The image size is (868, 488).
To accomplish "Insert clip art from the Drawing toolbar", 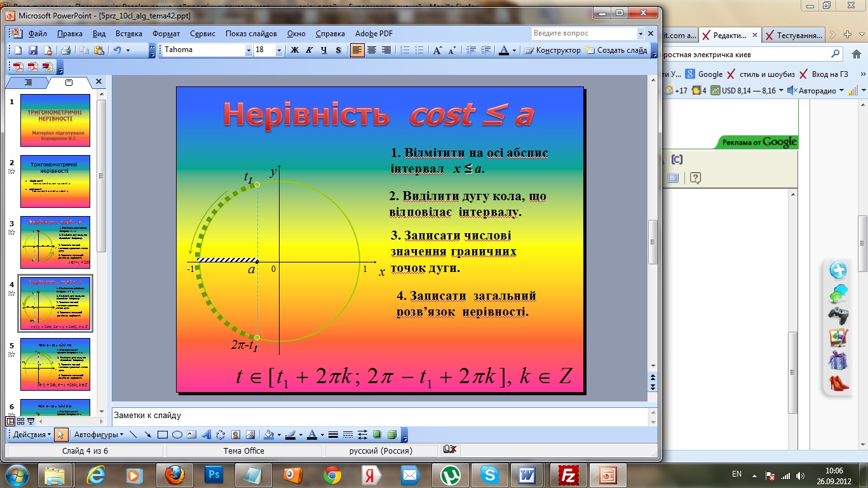I will click(236, 435).
